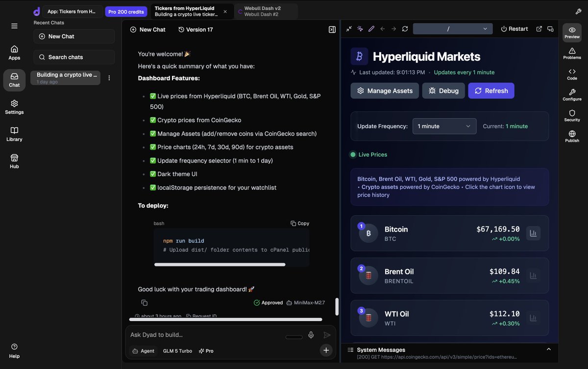The image size is (588, 369).
Task: Reload the preview page
Action: [405, 29]
